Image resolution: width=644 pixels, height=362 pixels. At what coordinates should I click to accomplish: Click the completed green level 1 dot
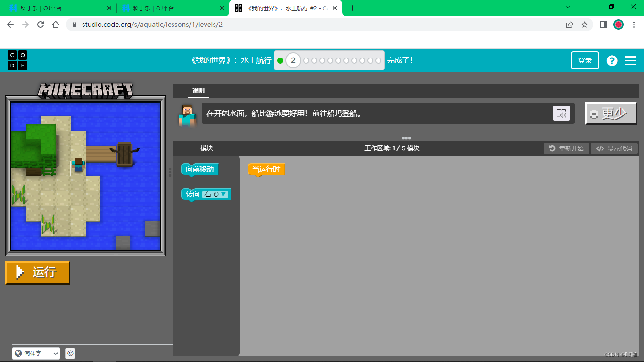[280, 60]
